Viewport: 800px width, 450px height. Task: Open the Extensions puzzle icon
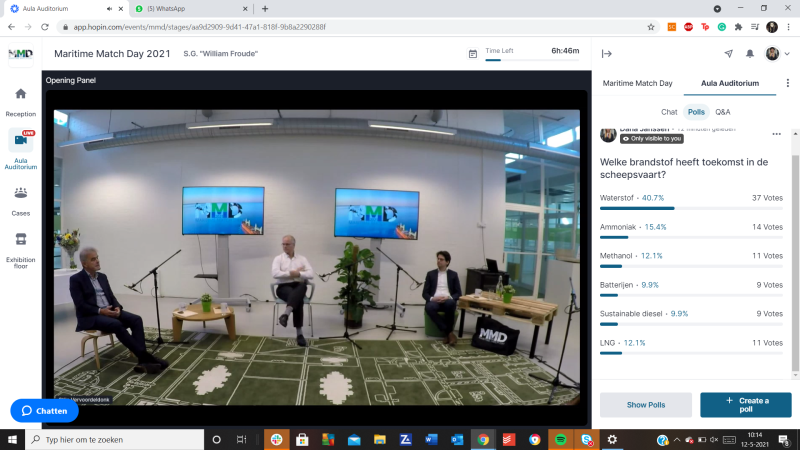coord(738,27)
